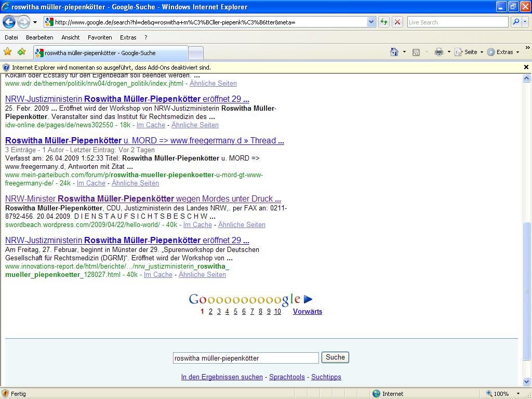The height and width of the screenshot is (399, 532).
Task: Open Im Cache for idw-online result
Action: (151, 125)
